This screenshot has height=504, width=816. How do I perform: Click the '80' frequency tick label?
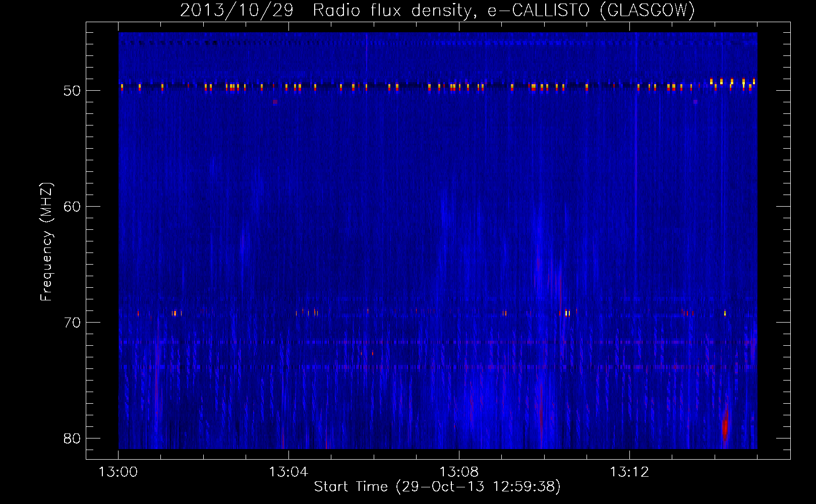72,438
